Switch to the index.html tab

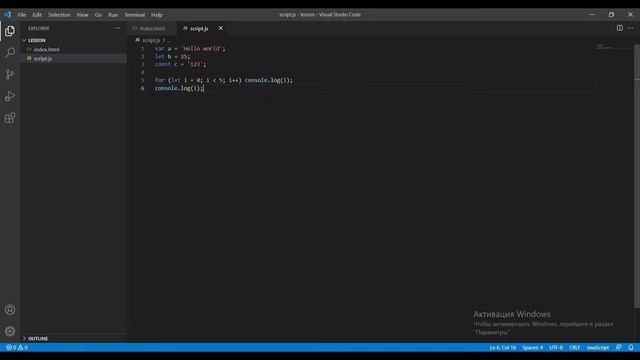click(x=152, y=28)
